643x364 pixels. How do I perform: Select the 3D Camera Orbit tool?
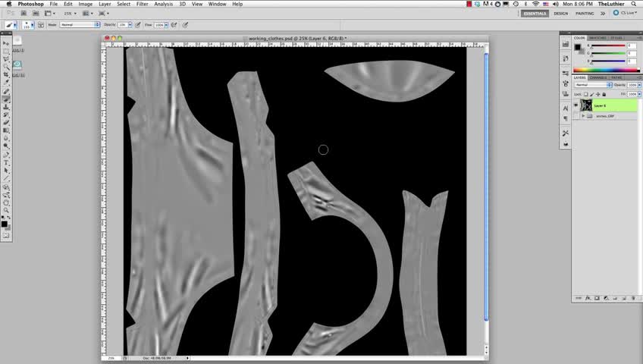click(6, 195)
